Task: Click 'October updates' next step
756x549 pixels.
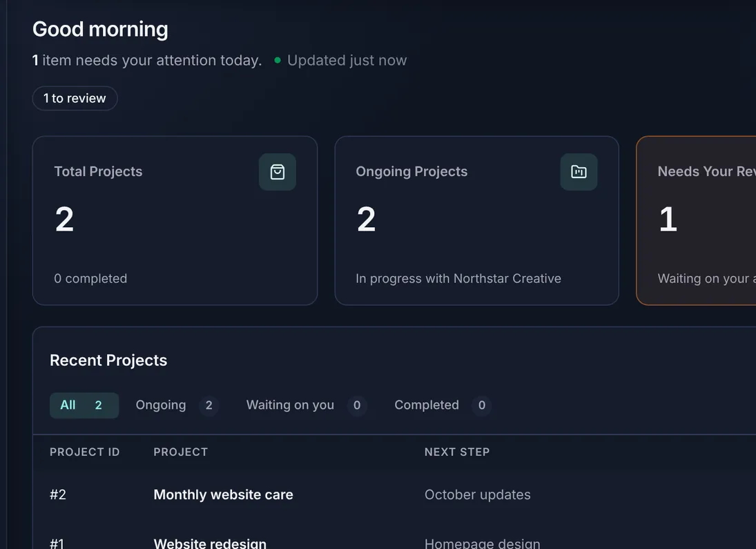Action: click(477, 494)
